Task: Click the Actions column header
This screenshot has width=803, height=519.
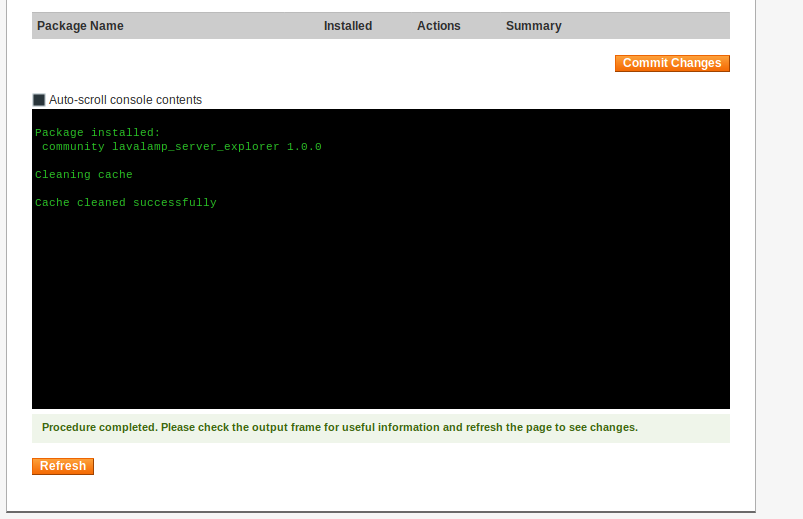Action: click(438, 26)
